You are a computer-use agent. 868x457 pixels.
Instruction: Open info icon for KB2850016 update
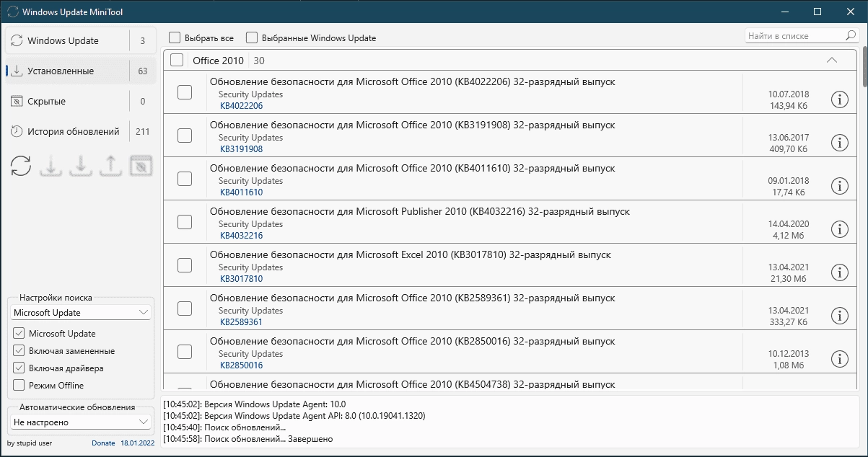pos(840,359)
